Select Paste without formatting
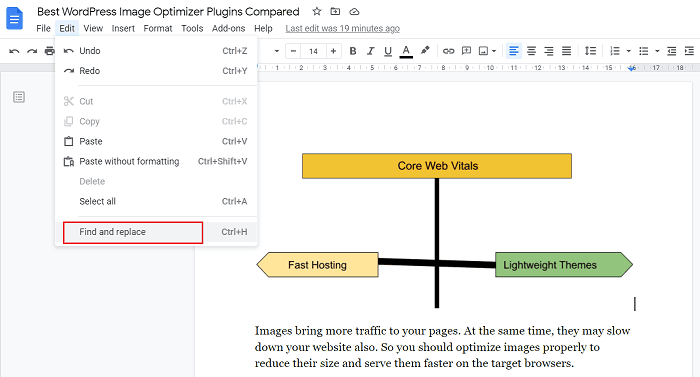This screenshot has height=377, width=700. [x=156, y=162]
